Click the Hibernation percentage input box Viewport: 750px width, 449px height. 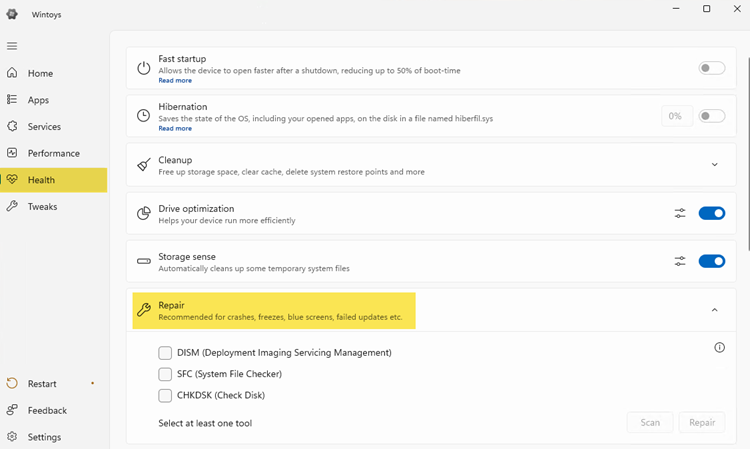click(x=676, y=116)
